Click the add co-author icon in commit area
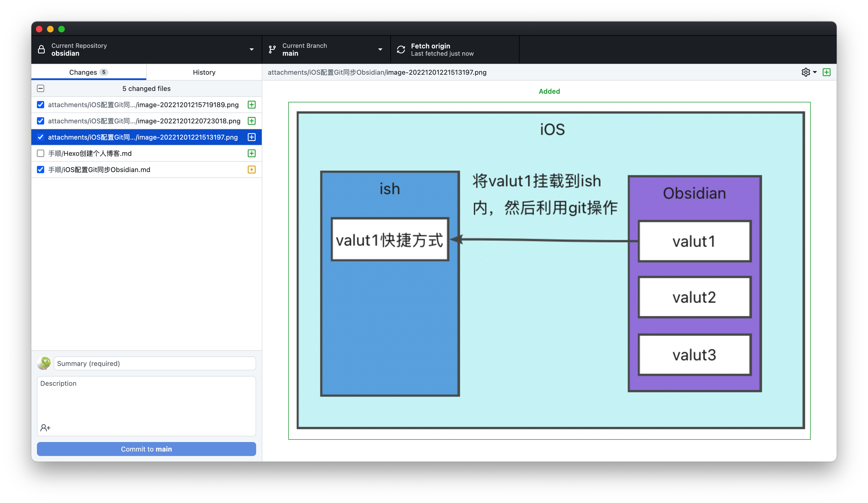Image resolution: width=868 pixels, height=503 pixels. (45, 427)
